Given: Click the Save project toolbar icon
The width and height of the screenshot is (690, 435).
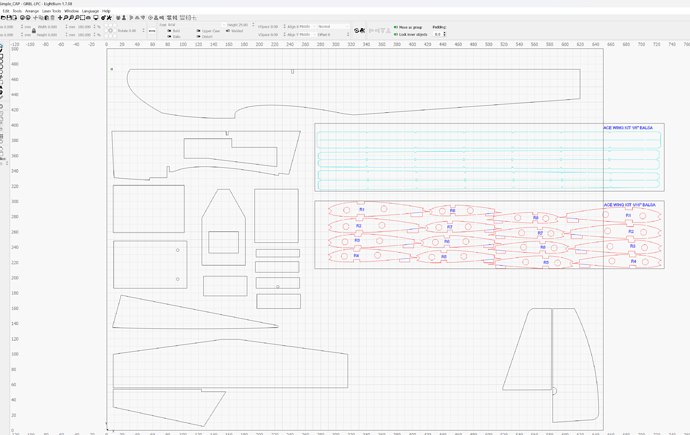Looking at the screenshot, I should point(9,18).
